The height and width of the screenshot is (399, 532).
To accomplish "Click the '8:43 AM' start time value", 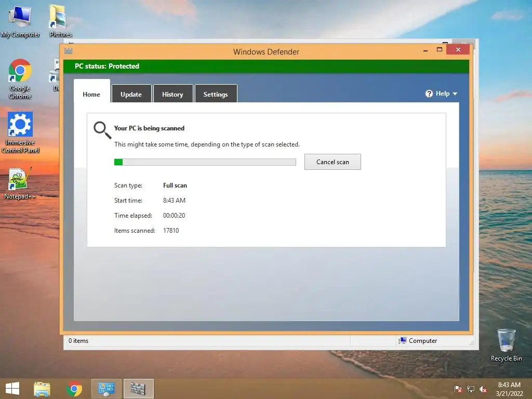I will tap(174, 200).
